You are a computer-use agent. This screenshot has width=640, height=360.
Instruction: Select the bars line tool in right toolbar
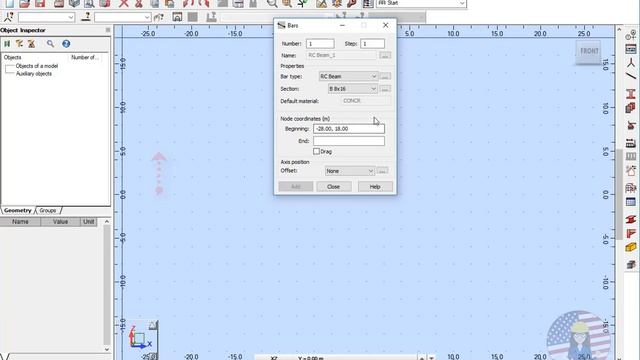click(x=631, y=76)
